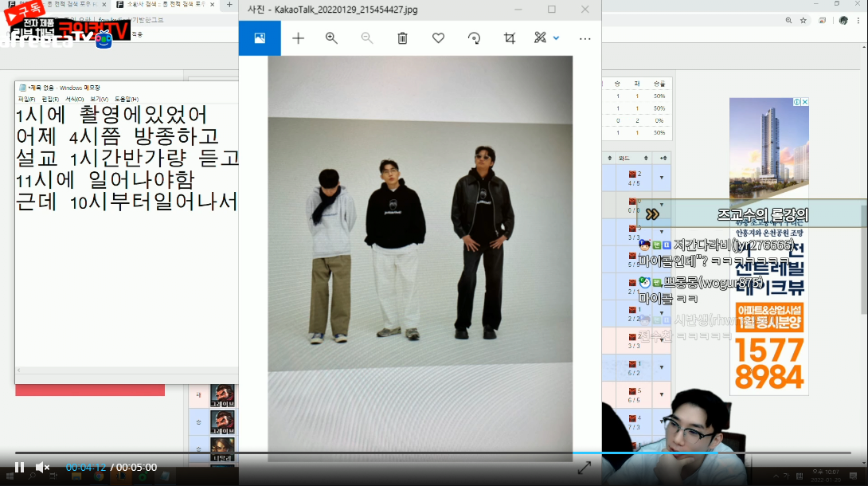The width and height of the screenshot is (868, 486).
Task: Click the zoom out magnifier icon in Photos
Action: coord(367,38)
